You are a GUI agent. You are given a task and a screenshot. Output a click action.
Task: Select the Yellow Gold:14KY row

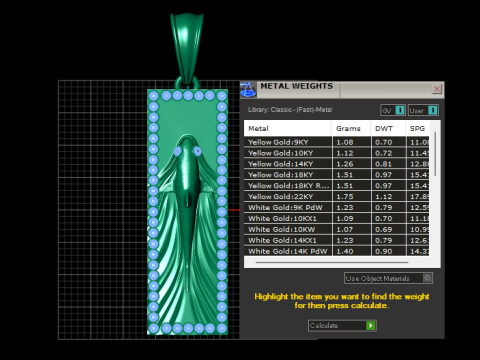click(x=337, y=164)
